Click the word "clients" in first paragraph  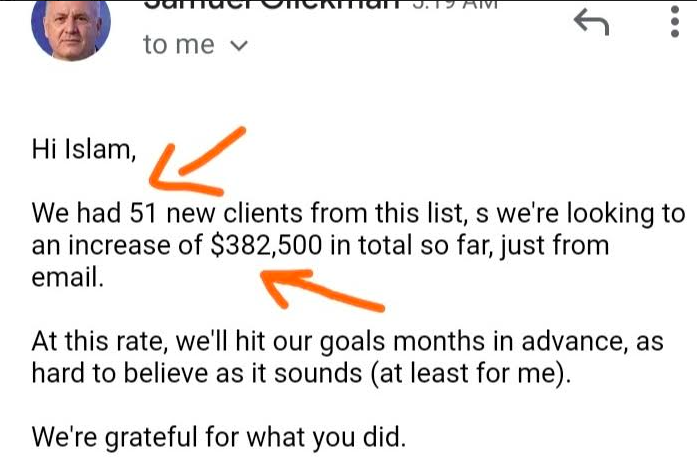263,213
